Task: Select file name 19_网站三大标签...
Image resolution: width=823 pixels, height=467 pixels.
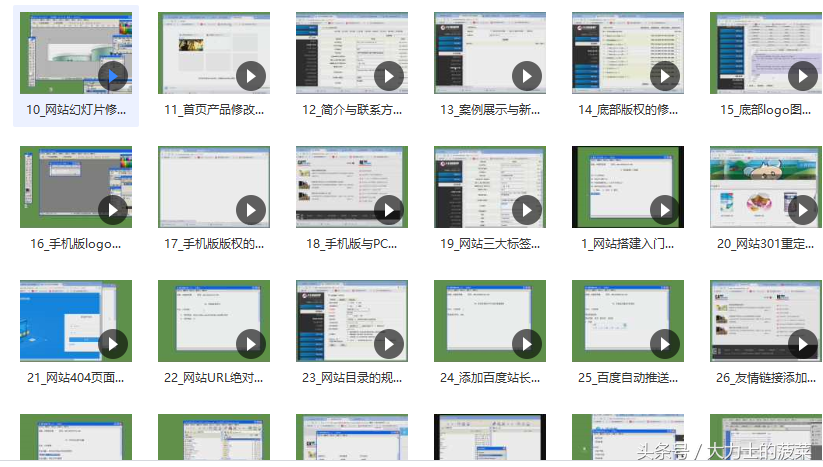Action: pos(490,243)
